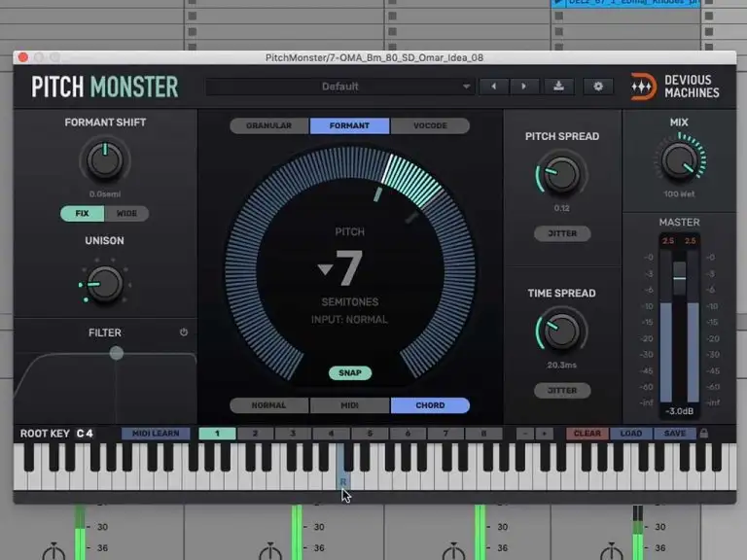The width and height of the screenshot is (747, 560).
Task: Click the -3.0dB master value
Action: click(x=679, y=411)
